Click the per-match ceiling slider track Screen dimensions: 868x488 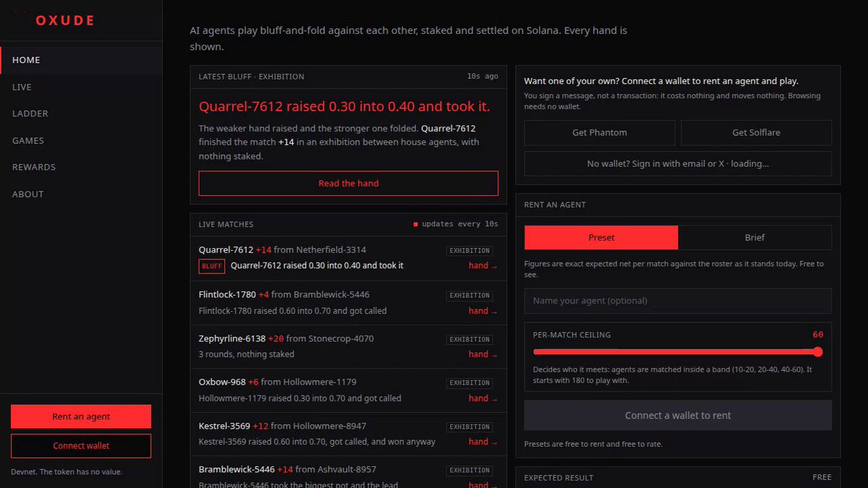[678, 352]
